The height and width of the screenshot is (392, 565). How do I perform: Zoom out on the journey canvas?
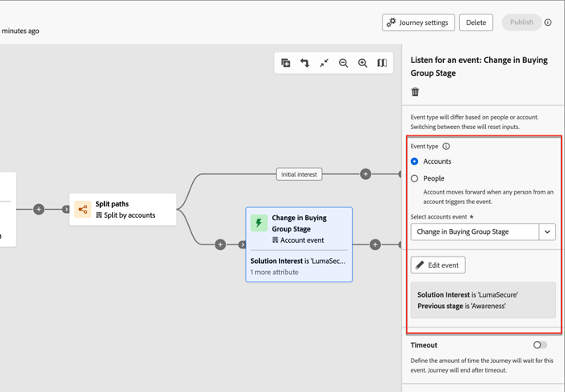coord(344,63)
